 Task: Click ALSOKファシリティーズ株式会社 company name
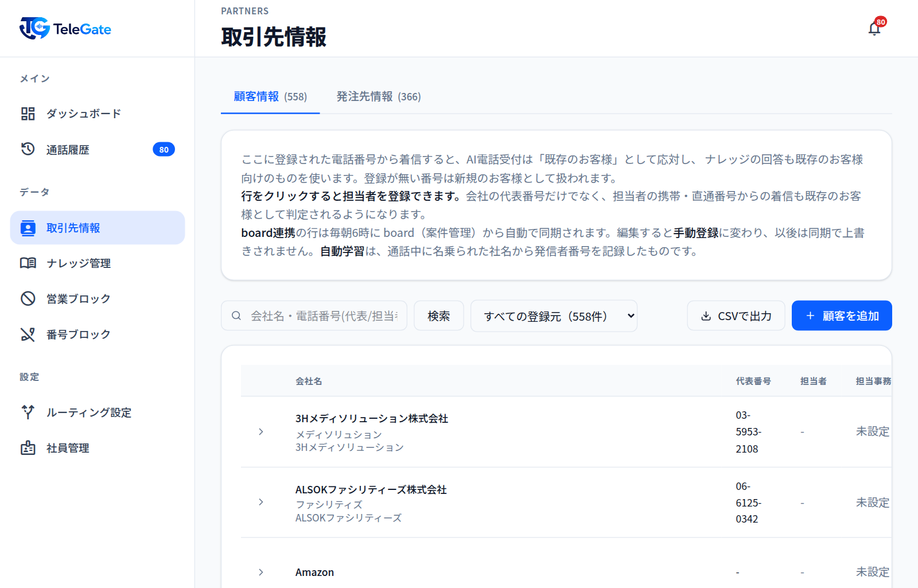point(371,489)
